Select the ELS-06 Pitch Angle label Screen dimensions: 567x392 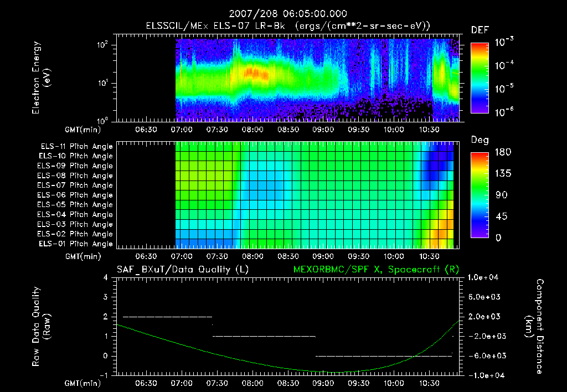[75, 195]
